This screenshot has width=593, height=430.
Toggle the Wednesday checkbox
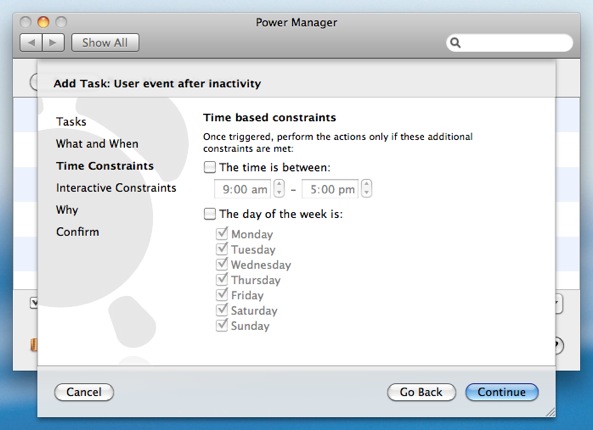tap(222, 264)
